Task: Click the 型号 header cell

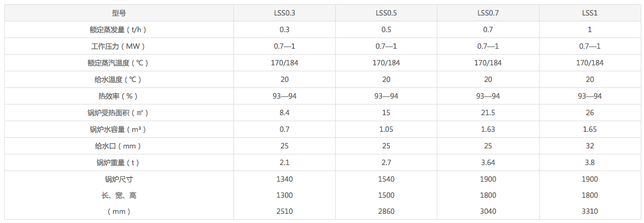Action: click(119, 13)
